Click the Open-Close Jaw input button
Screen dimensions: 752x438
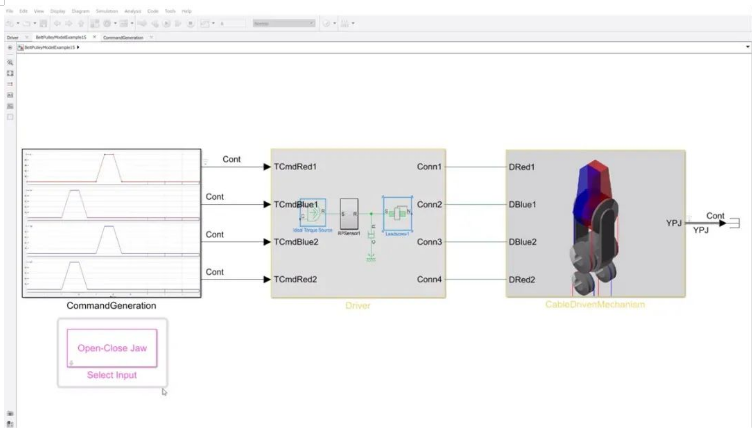[x=111, y=348]
